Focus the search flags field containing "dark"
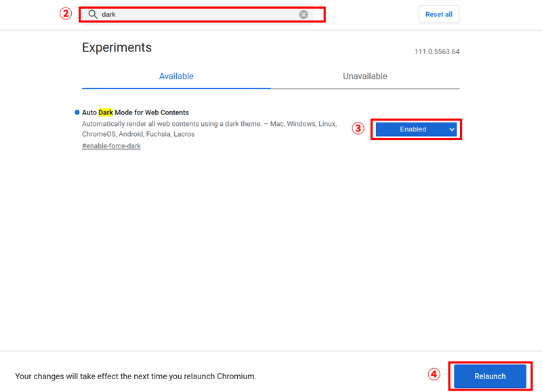The height and width of the screenshot is (392, 542). click(x=196, y=14)
